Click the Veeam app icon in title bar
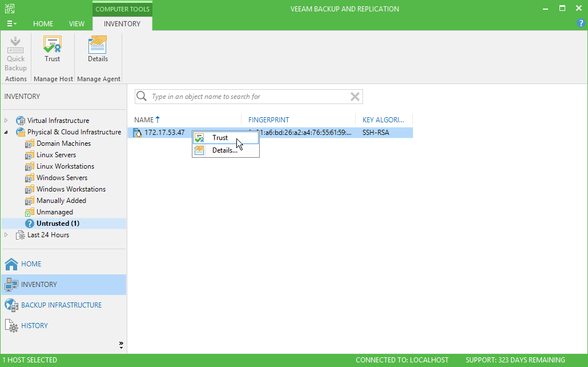The height and width of the screenshot is (367, 588). click(10, 9)
